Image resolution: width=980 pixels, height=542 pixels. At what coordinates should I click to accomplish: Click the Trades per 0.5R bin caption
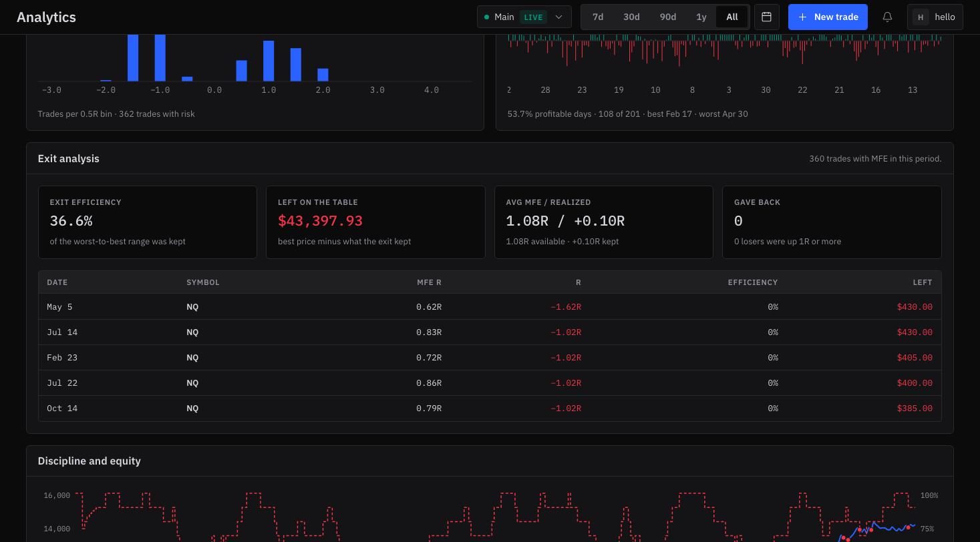click(x=117, y=114)
